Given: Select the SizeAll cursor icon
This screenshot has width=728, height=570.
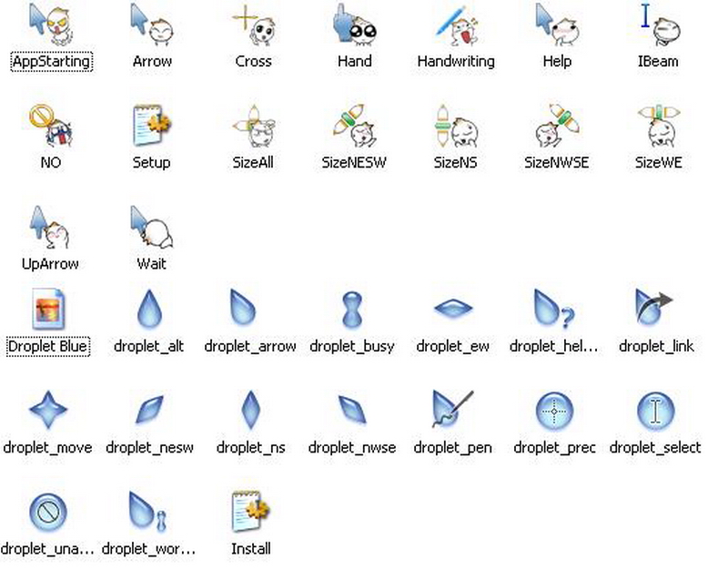Looking at the screenshot, I should pos(254,126).
